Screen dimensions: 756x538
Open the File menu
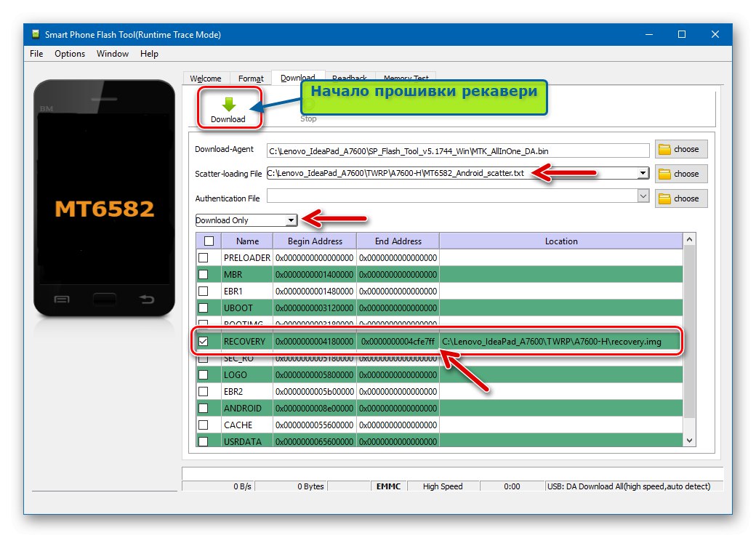[36, 54]
